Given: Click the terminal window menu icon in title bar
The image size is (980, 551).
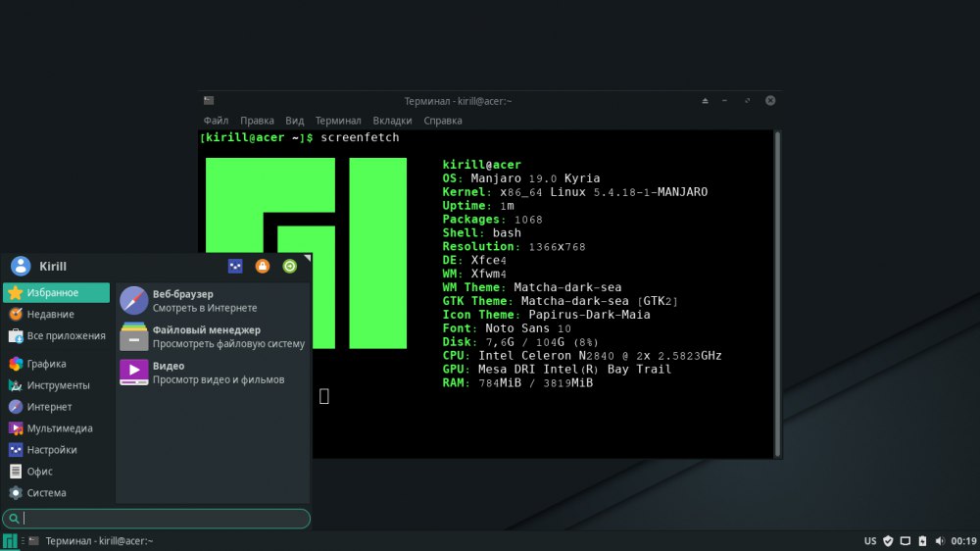Looking at the screenshot, I should pyautogui.click(x=209, y=101).
